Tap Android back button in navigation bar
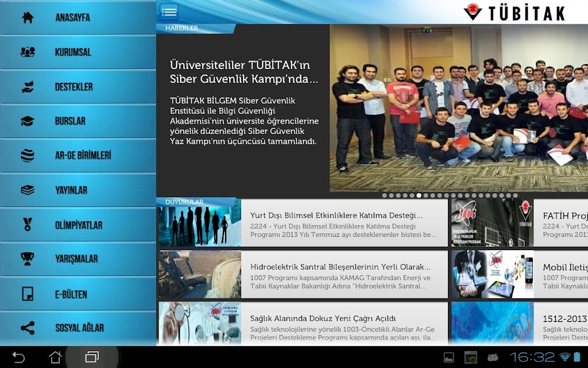 (18, 356)
